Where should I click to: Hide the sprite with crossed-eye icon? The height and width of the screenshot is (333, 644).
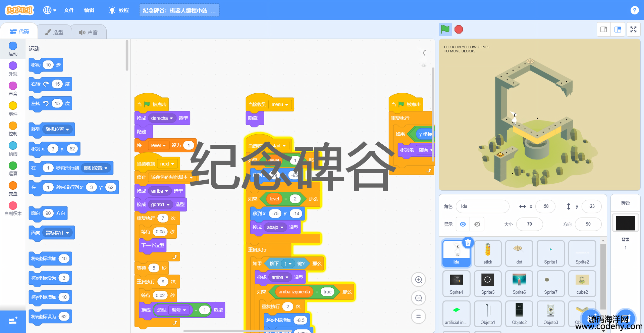point(477,224)
